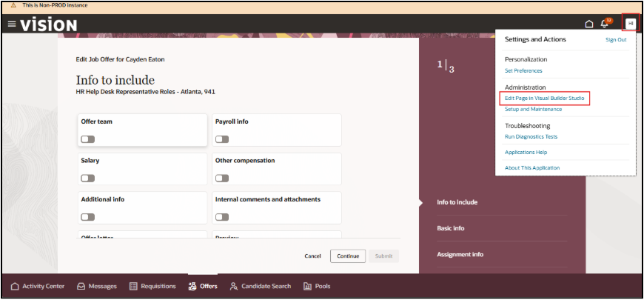This screenshot has height=300, width=644.
Task: Click the Candidate Search person icon
Action: pyautogui.click(x=234, y=286)
